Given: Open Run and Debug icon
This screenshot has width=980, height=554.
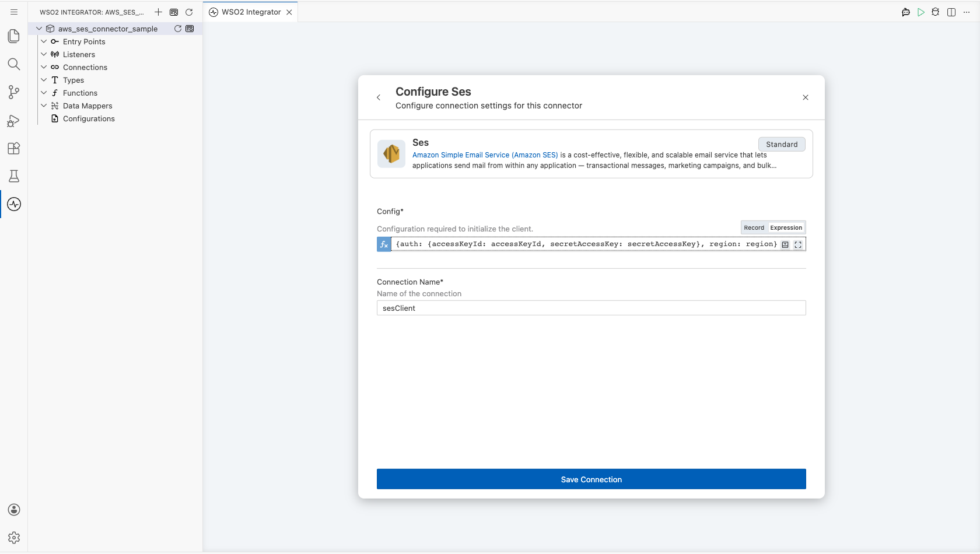Looking at the screenshot, I should click(14, 121).
